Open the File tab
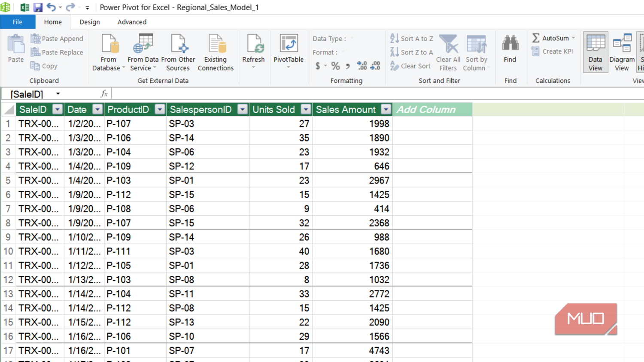The image size is (644, 362). pos(18,22)
